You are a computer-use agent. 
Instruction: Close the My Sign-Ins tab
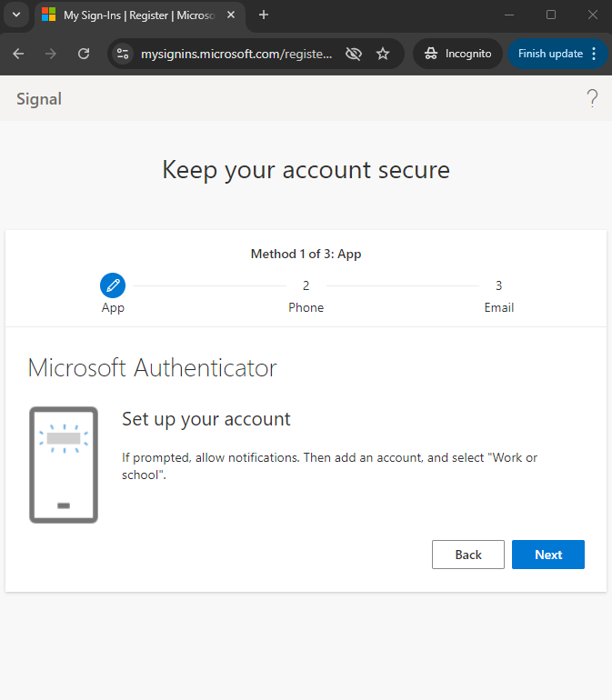coord(231,15)
